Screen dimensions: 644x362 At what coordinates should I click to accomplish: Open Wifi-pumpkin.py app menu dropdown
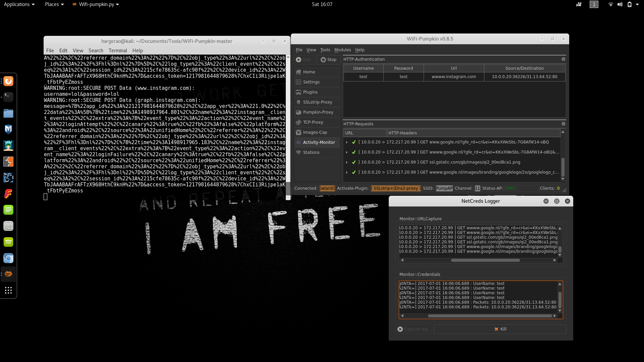(96, 4)
